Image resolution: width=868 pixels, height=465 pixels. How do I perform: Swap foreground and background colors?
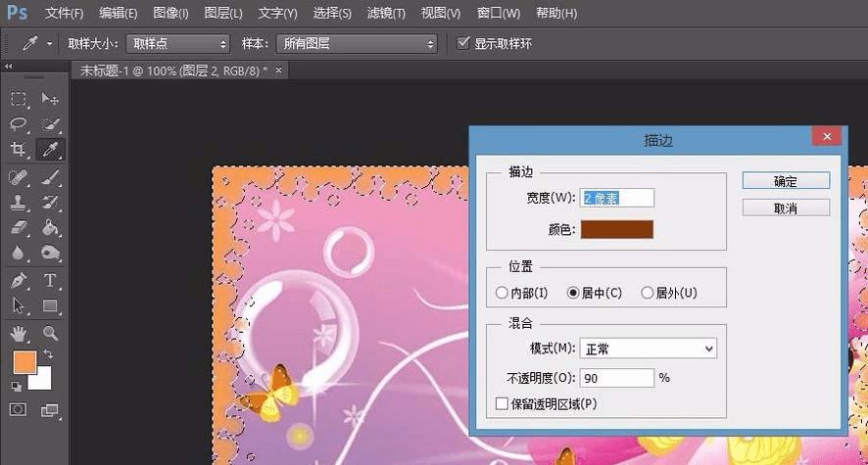48,353
